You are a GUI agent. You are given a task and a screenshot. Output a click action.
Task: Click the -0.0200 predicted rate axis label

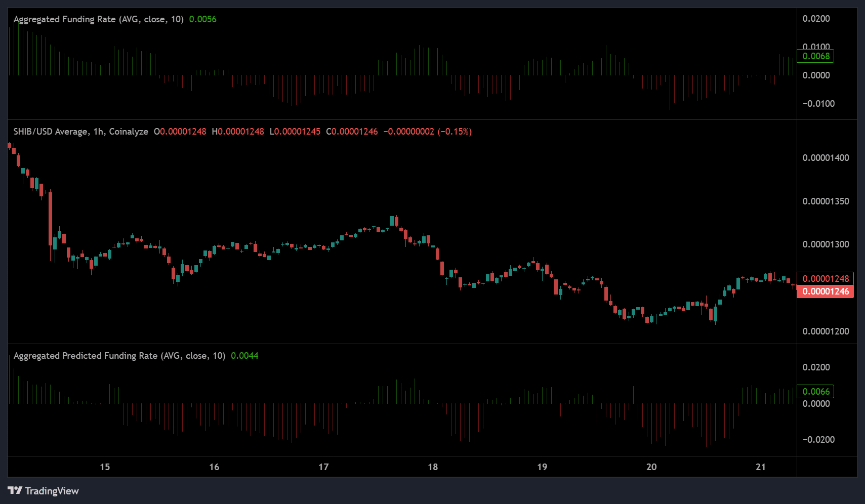pos(818,440)
